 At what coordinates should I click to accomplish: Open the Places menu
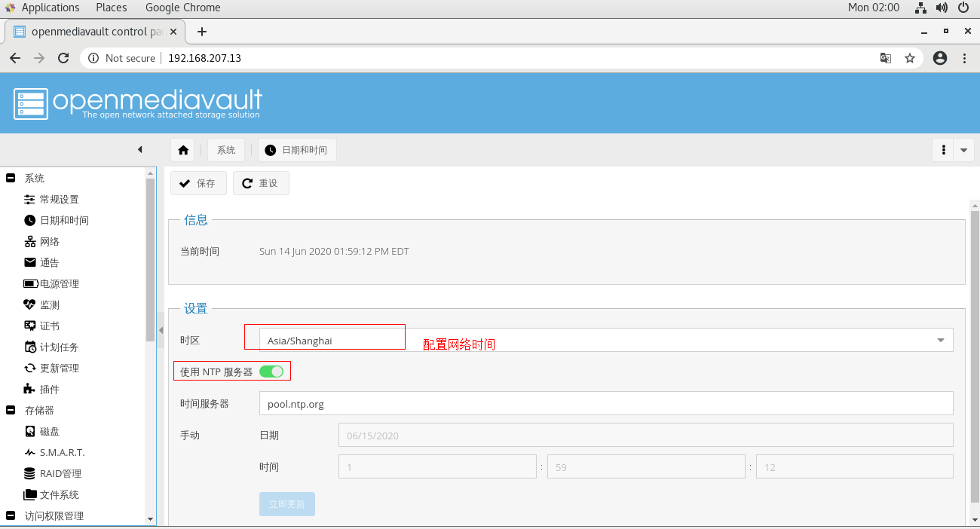click(x=112, y=8)
